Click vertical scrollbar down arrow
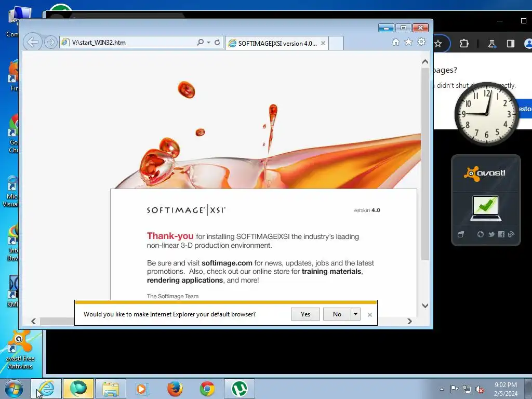This screenshot has width=532, height=399. (425, 305)
